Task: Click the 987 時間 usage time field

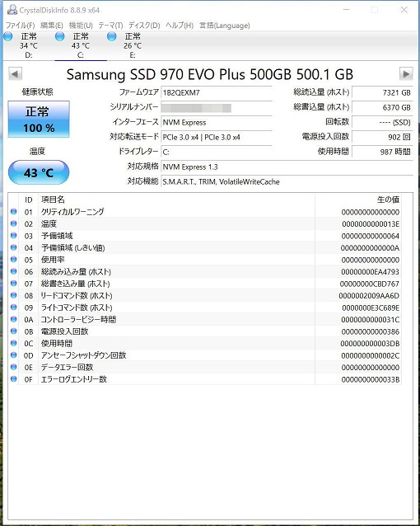Action: [382, 152]
